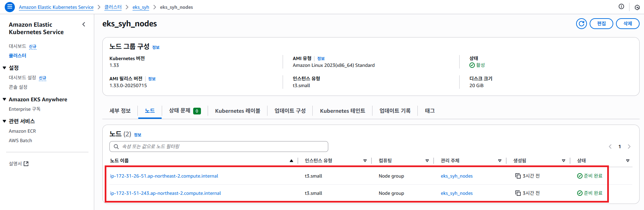This screenshot has height=210, width=644.
Task: Open the 업데이트 기록 tab
Action: pyautogui.click(x=395, y=111)
